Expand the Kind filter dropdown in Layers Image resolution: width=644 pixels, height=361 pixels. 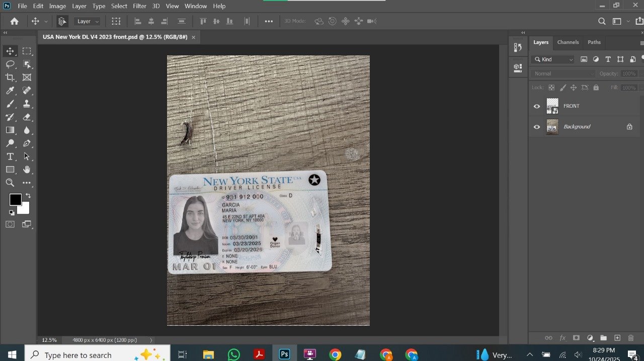(552, 59)
